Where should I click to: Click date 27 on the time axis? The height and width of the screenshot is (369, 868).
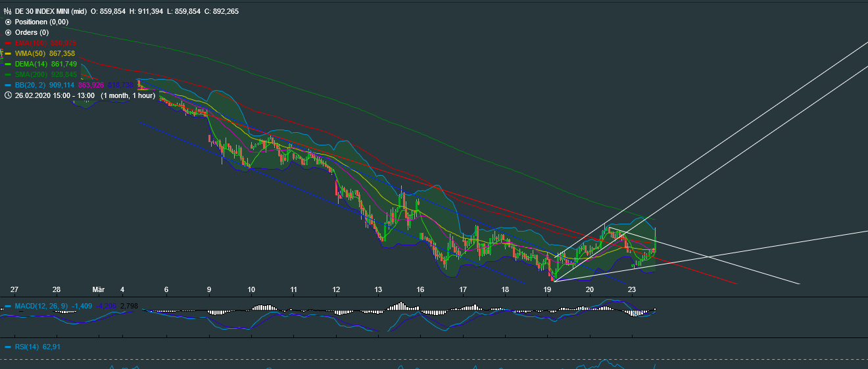(14, 289)
